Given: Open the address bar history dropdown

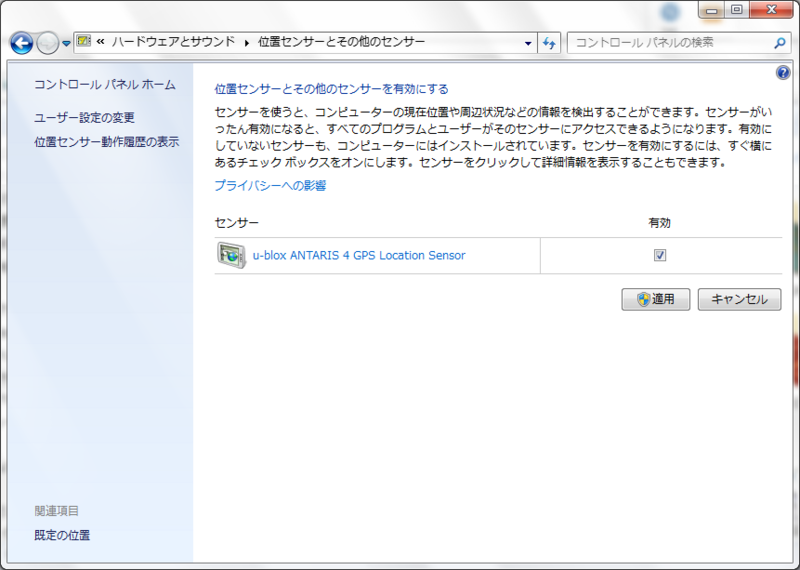Looking at the screenshot, I should 528,43.
